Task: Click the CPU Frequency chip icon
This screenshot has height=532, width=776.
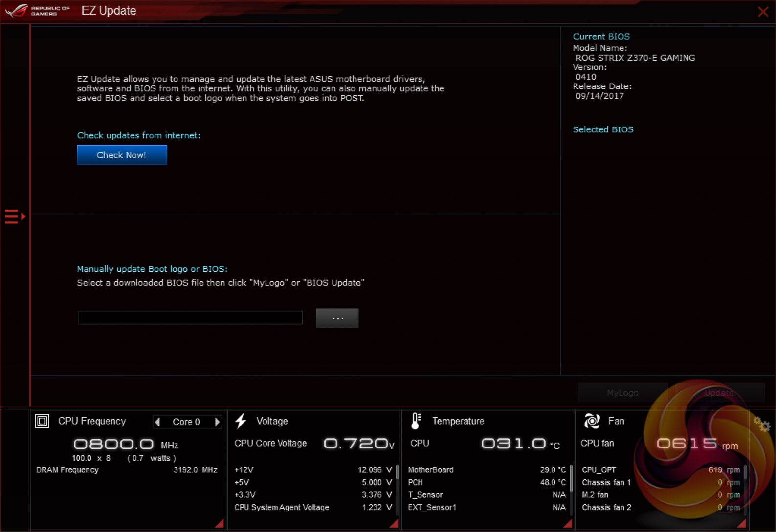Action: [x=42, y=421]
